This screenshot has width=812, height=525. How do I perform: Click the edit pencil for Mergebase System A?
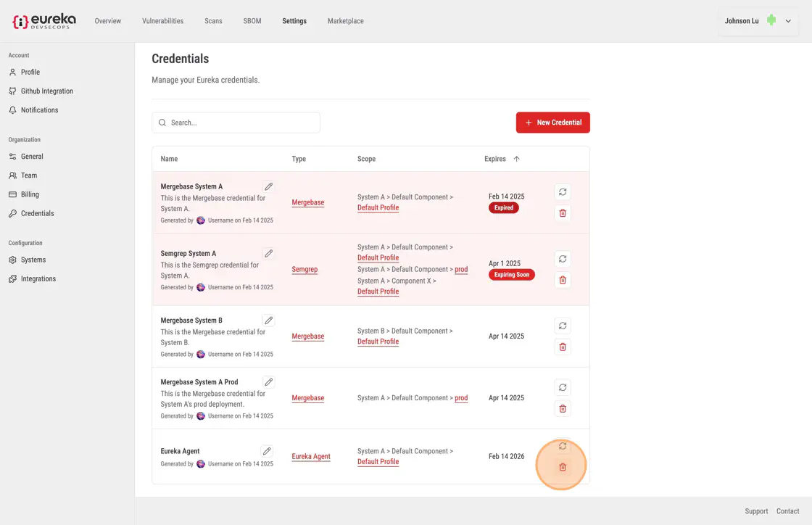268,186
